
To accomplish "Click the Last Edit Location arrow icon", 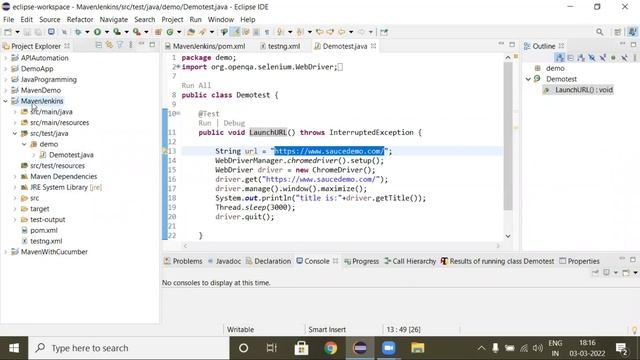I will coord(319,32).
